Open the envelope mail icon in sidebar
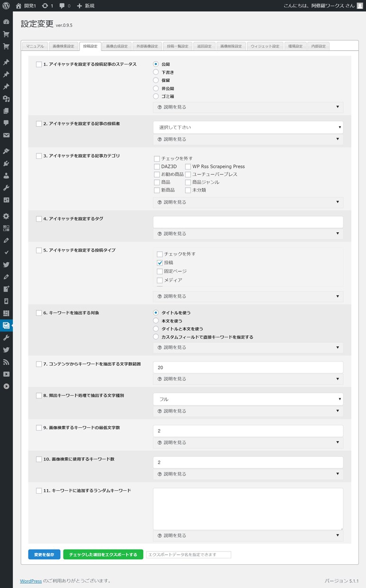This screenshot has height=588, width=366. [x=6, y=135]
